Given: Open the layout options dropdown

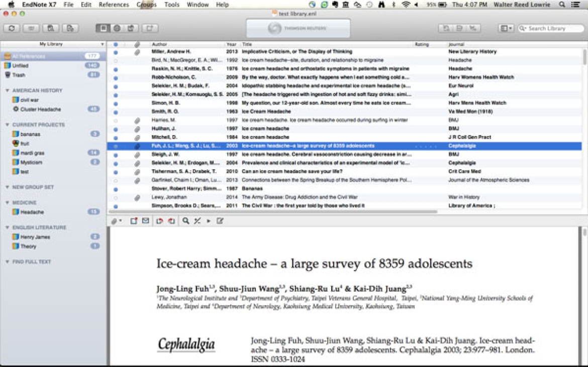Looking at the screenshot, I should pyautogui.click(x=506, y=29).
